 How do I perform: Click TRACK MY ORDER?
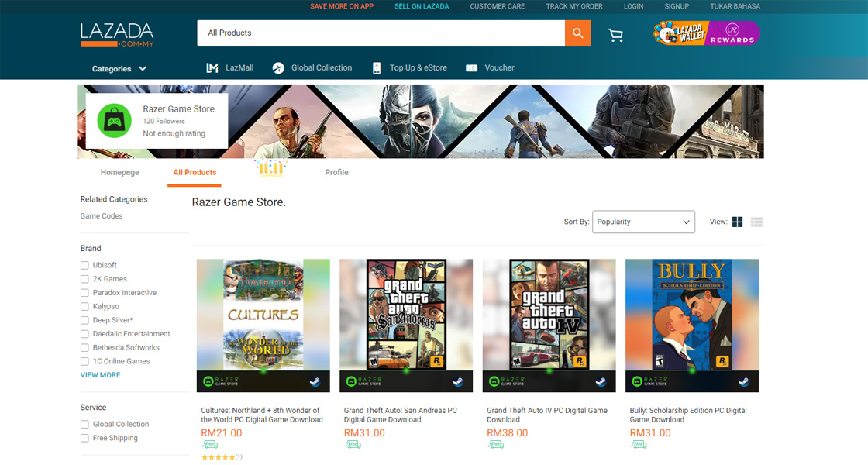point(574,7)
